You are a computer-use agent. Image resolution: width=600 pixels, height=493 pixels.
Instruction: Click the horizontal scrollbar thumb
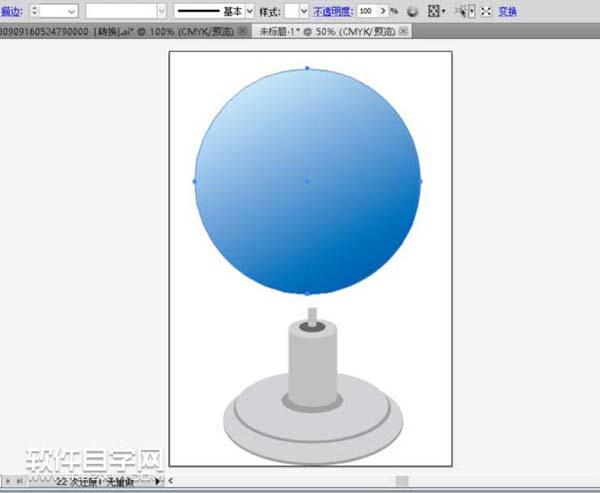click(402, 481)
